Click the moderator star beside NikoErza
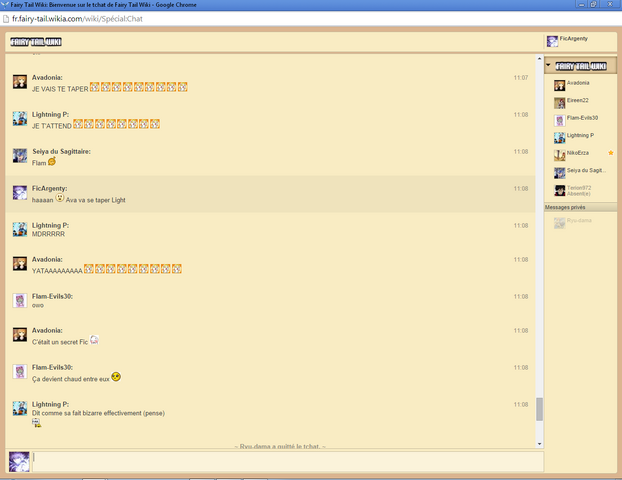Viewport: 622px width, 480px height. pyautogui.click(x=611, y=153)
